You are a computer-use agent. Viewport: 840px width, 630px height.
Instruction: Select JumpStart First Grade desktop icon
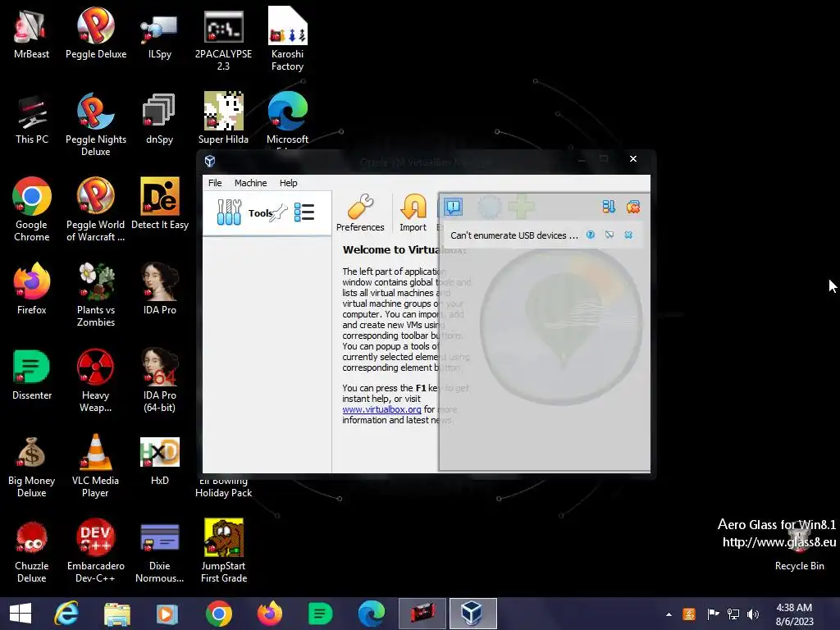[x=224, y=550]
